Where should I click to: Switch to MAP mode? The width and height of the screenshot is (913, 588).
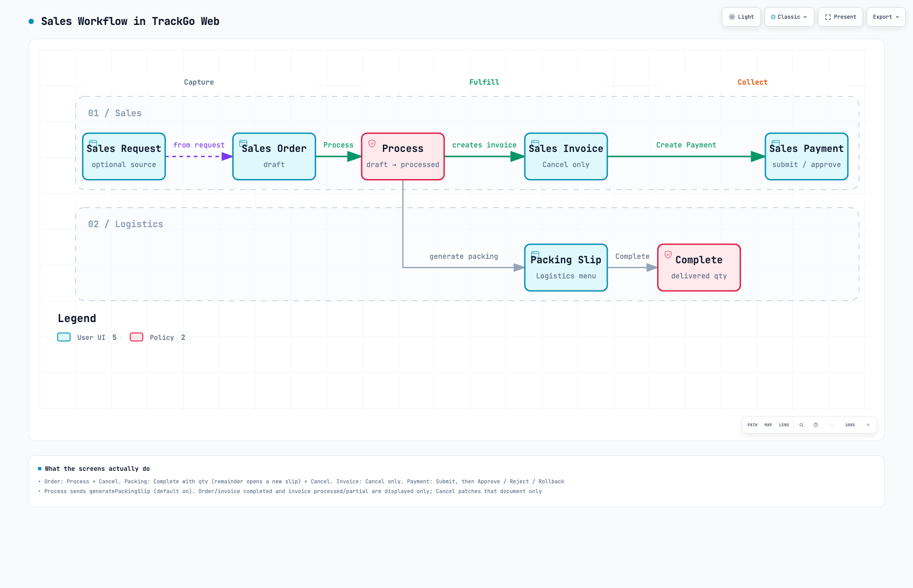click(768, 425)
